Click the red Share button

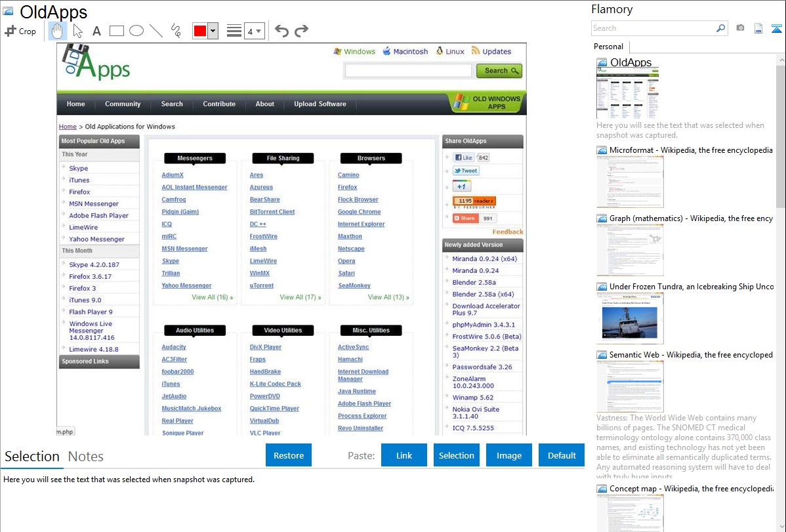(466, 218)
